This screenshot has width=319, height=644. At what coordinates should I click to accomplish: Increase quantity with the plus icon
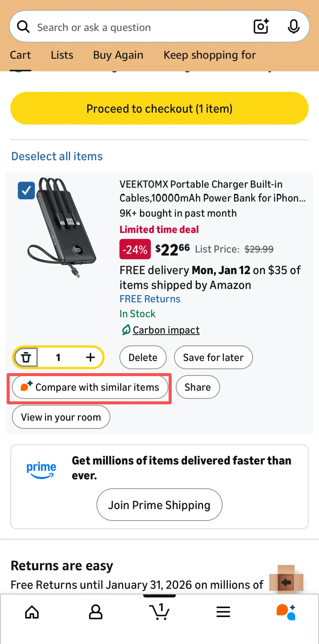click(x=90, y=357)
